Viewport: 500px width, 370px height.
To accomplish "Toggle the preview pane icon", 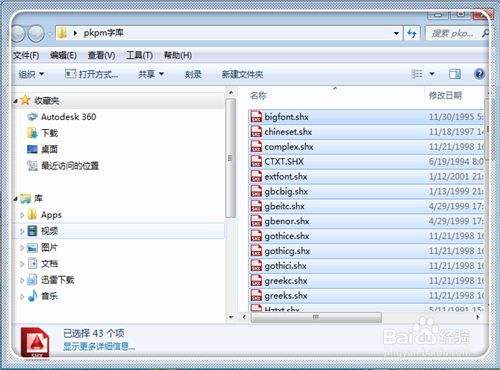I will point(455,74).
